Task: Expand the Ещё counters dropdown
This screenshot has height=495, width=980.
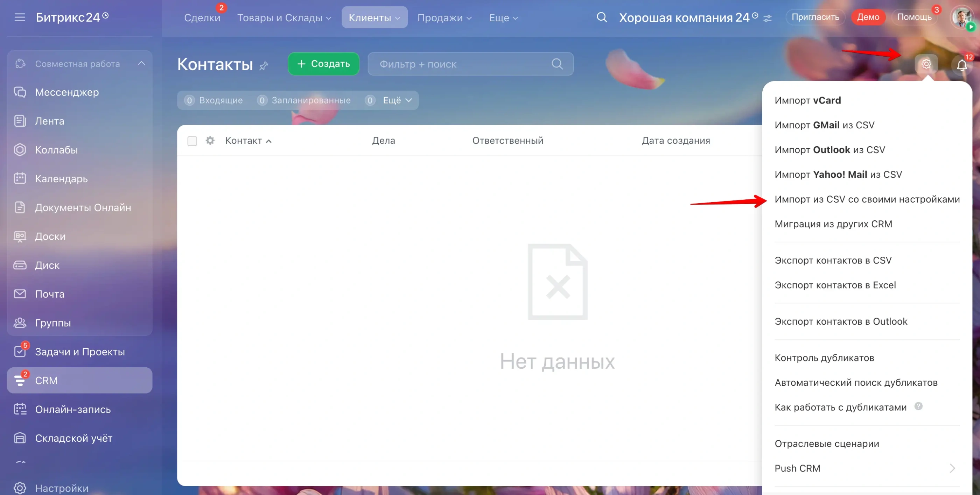Action: pyautogui.click(x=397, y=100)
